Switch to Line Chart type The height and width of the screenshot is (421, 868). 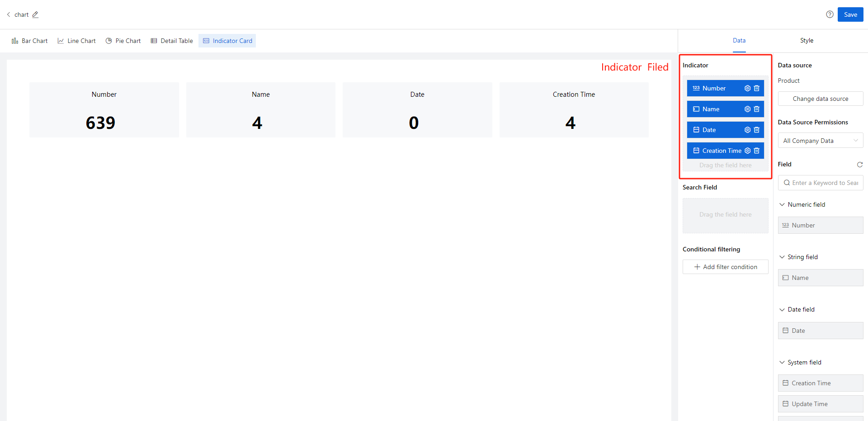click(x=76, y=41)
